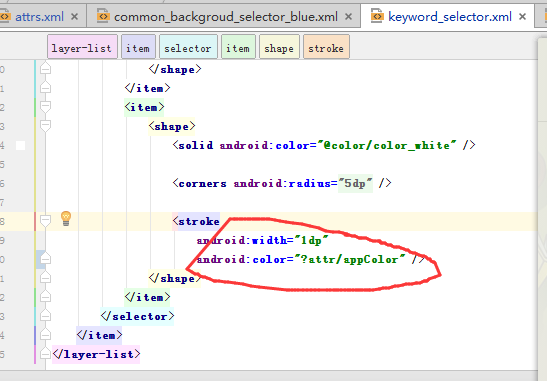Click the <stroke tag text

[196, 221]
